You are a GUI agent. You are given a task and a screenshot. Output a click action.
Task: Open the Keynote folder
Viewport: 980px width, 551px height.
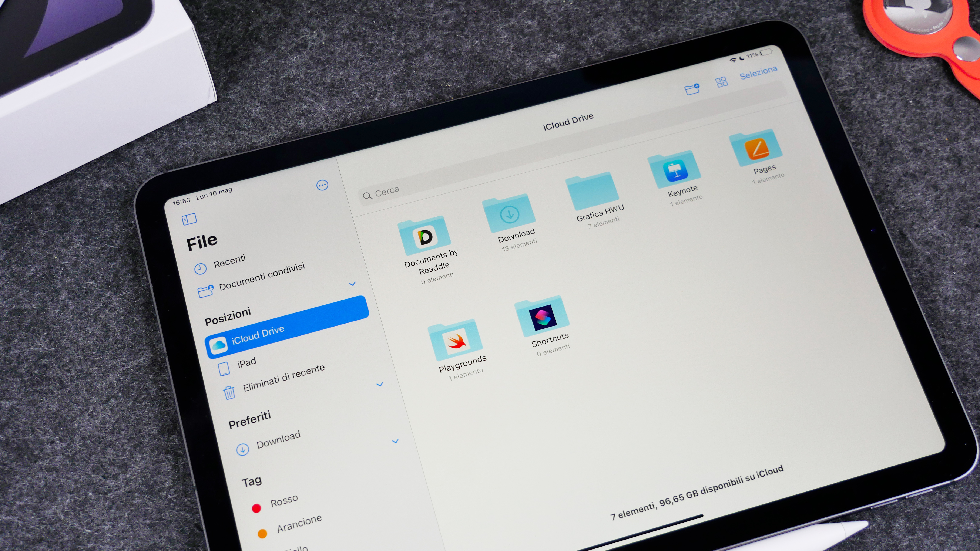(675, 170)
